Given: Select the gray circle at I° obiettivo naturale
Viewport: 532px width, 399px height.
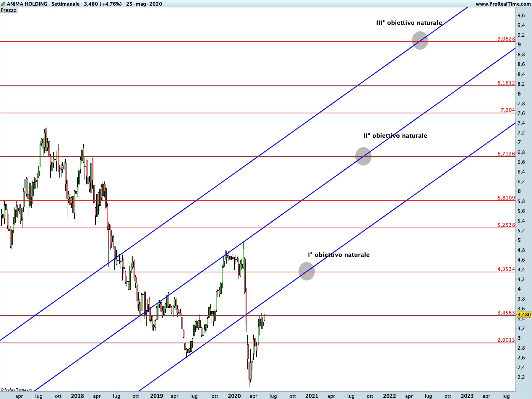Looking at the screenshot, I should [306, 271].
